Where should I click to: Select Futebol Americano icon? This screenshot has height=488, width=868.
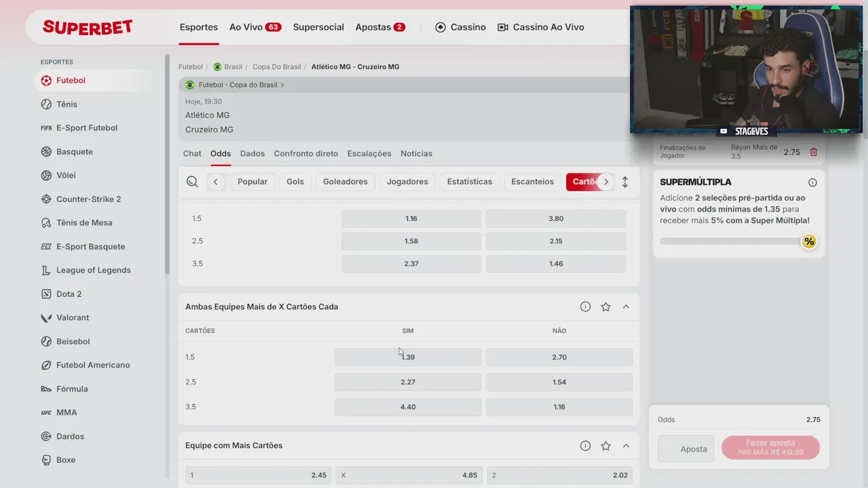point(46,365)
